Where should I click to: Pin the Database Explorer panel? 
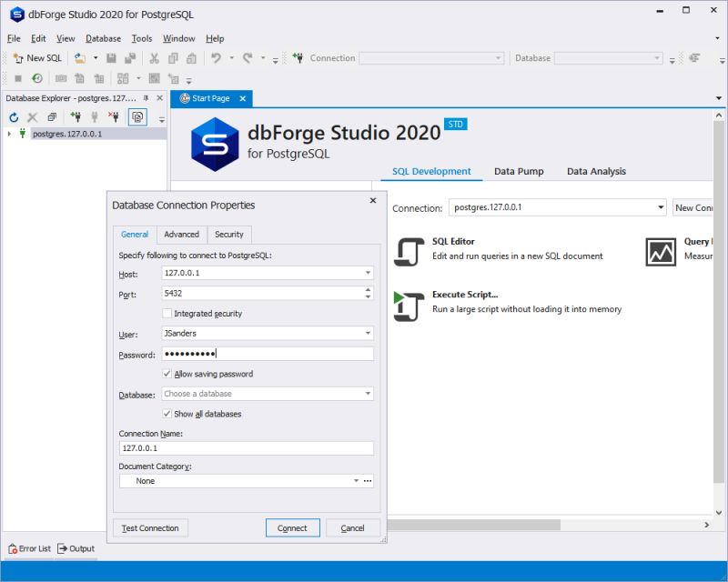pos(146,98)
